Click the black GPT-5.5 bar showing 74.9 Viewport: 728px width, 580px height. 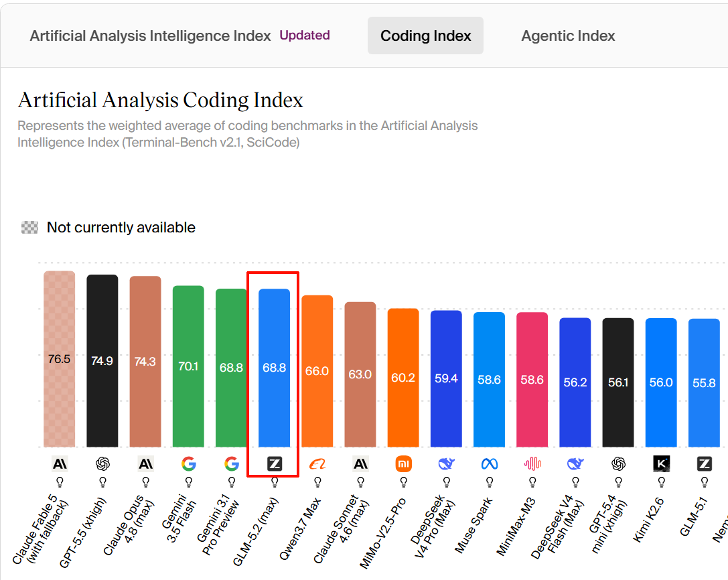(x=102, y=361)
